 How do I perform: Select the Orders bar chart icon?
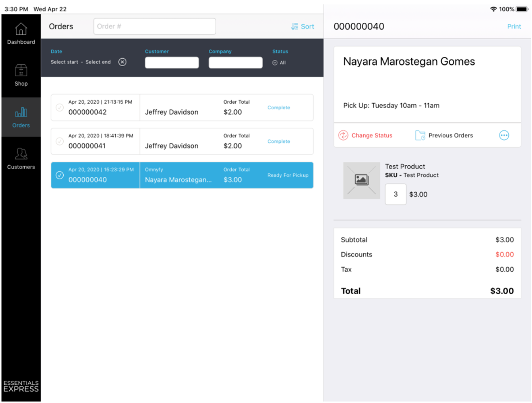coord(21,112)
